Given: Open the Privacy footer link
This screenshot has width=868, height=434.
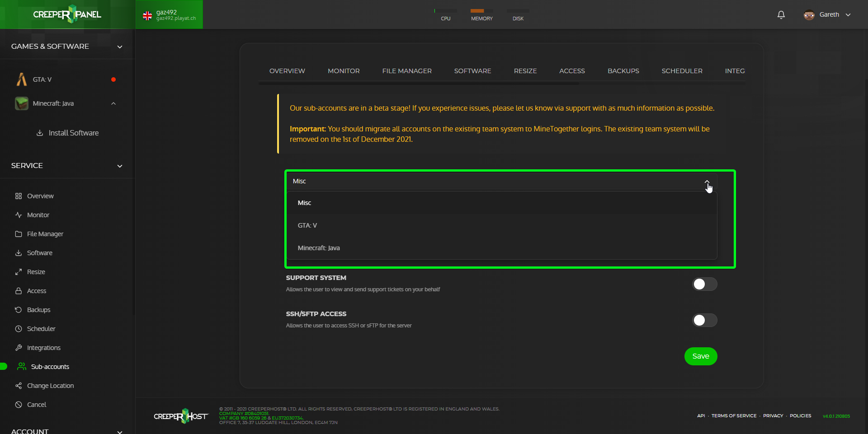Looking at the screenshot, I should tap(773, 416).
